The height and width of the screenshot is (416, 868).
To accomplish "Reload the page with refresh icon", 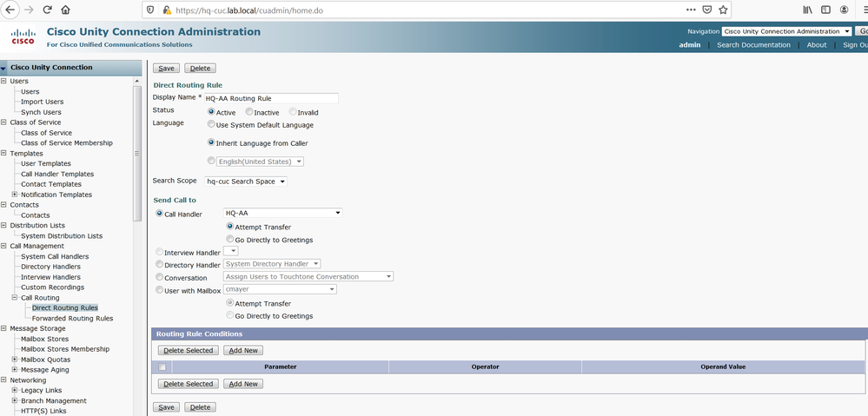I will [48, 10].
